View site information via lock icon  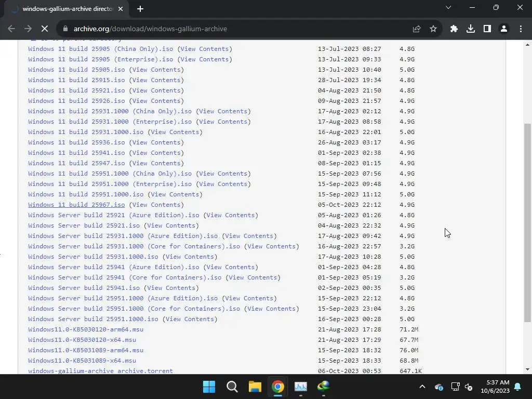[65, 29]
